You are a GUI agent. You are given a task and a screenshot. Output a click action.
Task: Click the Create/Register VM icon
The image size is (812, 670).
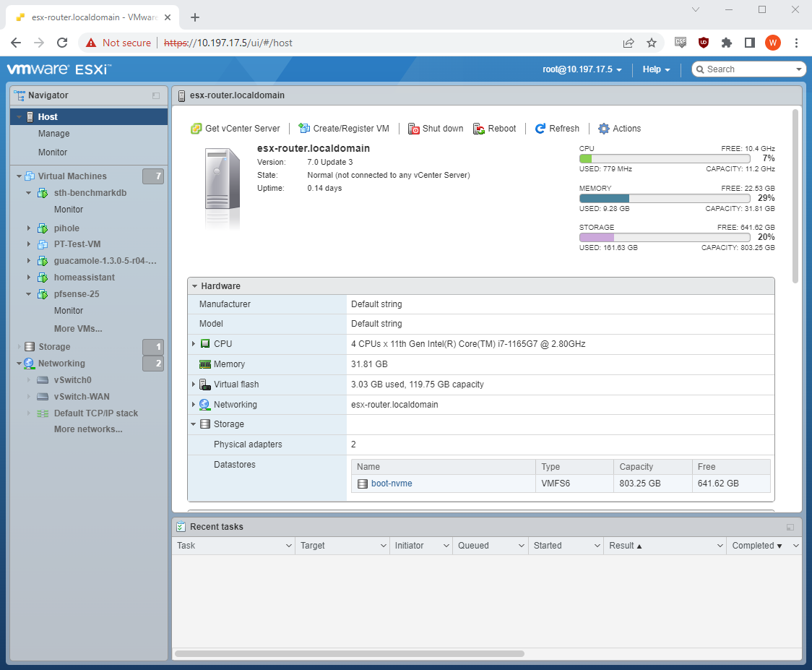(304, 129)
